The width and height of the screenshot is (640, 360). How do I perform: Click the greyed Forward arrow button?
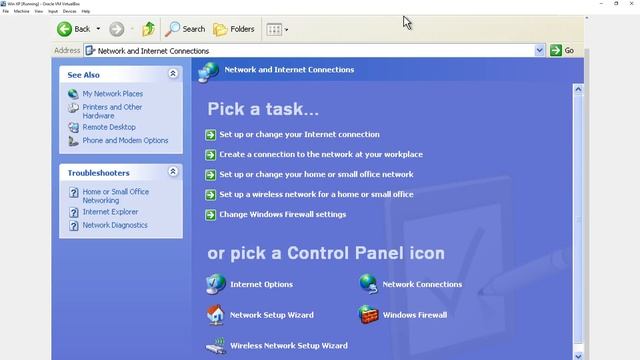tap(116, 29)
